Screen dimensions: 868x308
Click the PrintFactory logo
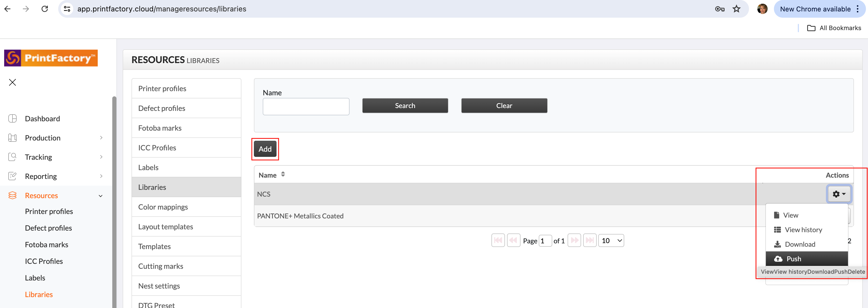[x=51, y=58]
